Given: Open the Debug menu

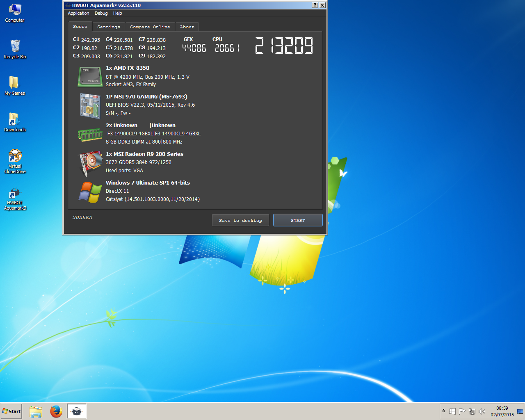Looking at the screenshot, I should (x=101, y=13).
